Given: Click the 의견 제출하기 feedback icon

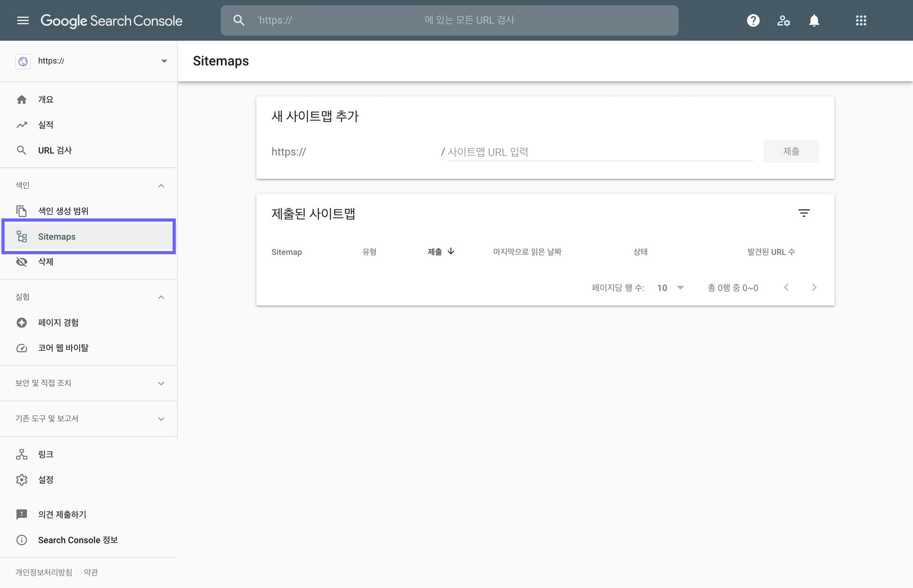Looking at the screenshot, I should coord(21,514).
